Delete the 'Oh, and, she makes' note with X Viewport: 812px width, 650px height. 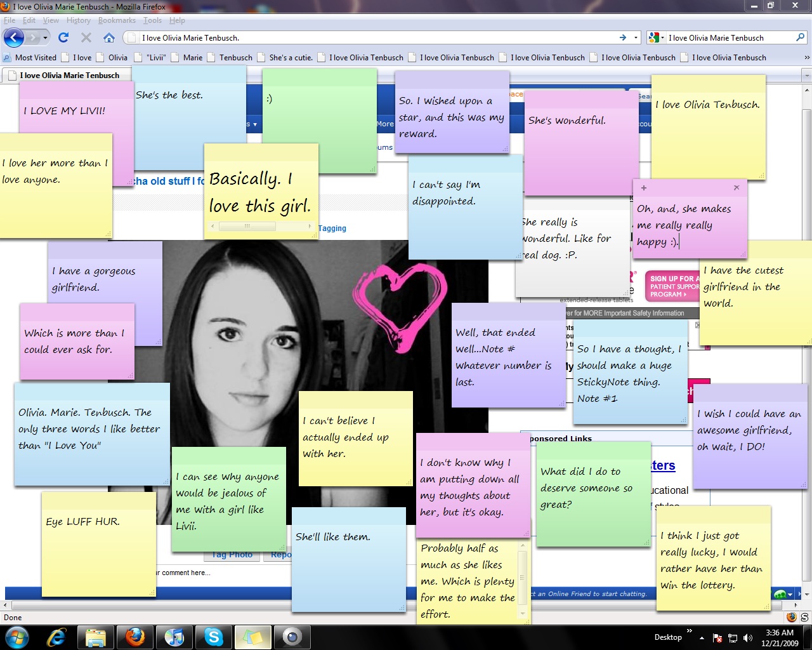click(737, 188)
